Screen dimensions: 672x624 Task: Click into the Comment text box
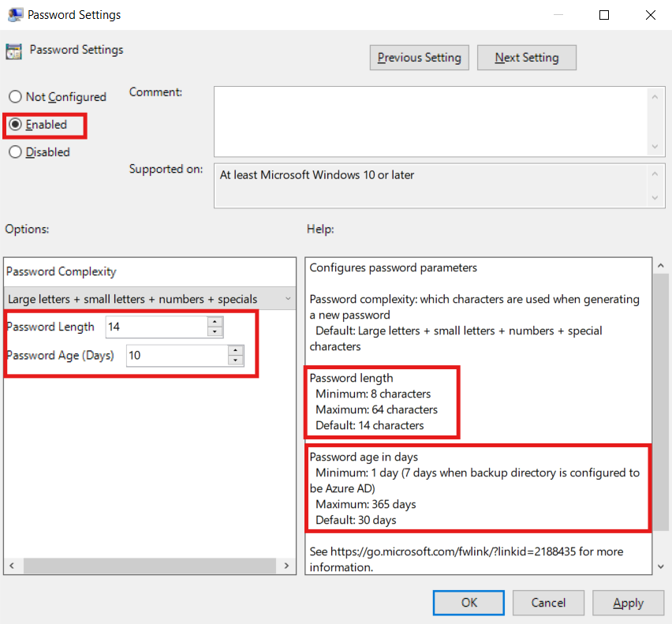[x=430, y=121]
